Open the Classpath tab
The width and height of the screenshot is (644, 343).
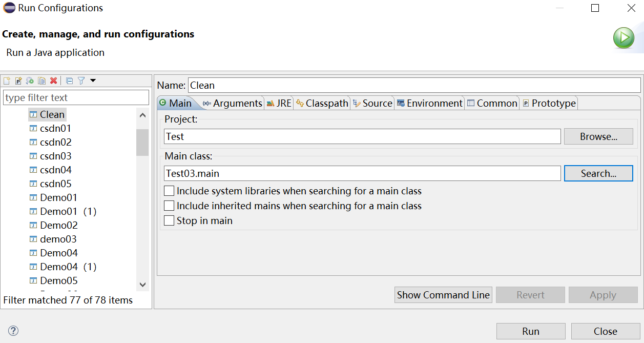[x=322, y=103]
